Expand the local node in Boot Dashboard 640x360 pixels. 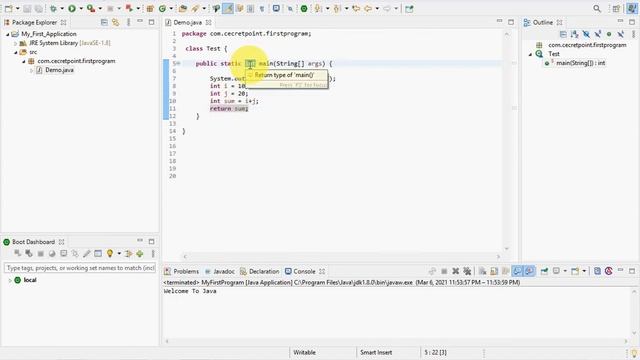point(10,280)
